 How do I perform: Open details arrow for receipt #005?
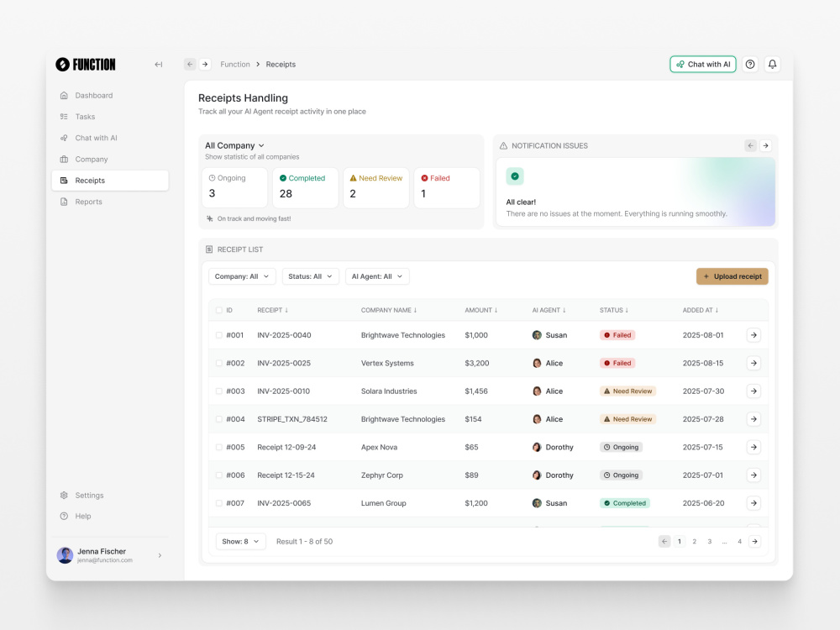point(753,448)
